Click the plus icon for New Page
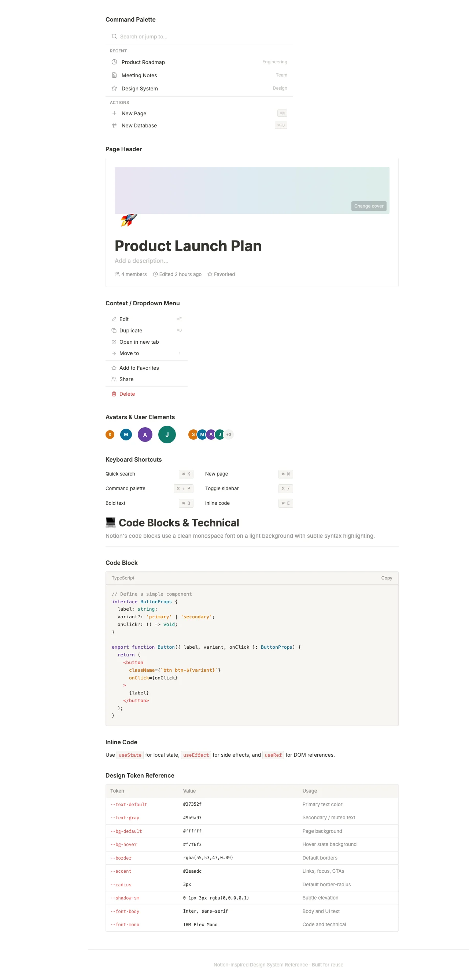This screenshot has height=980, width=469. point(114,113)
